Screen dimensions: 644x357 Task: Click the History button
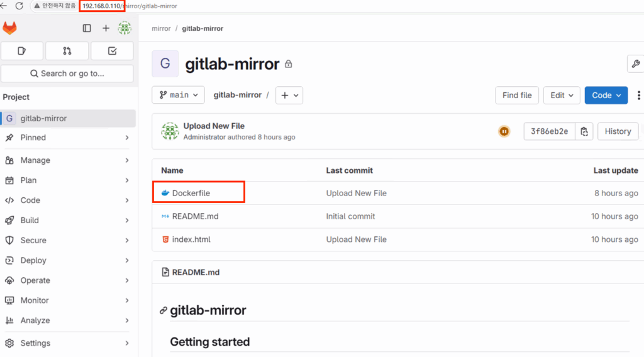[618, 131]
